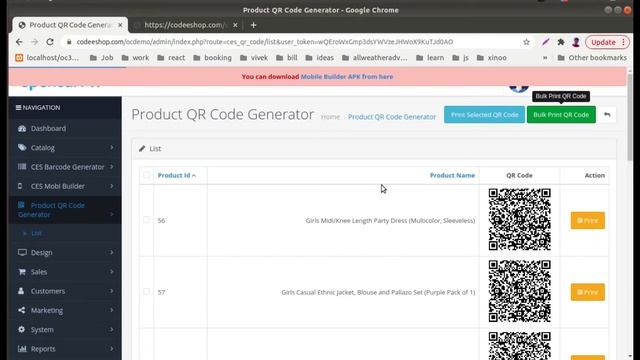Print QR code for product 57

[x=587, y=292]
